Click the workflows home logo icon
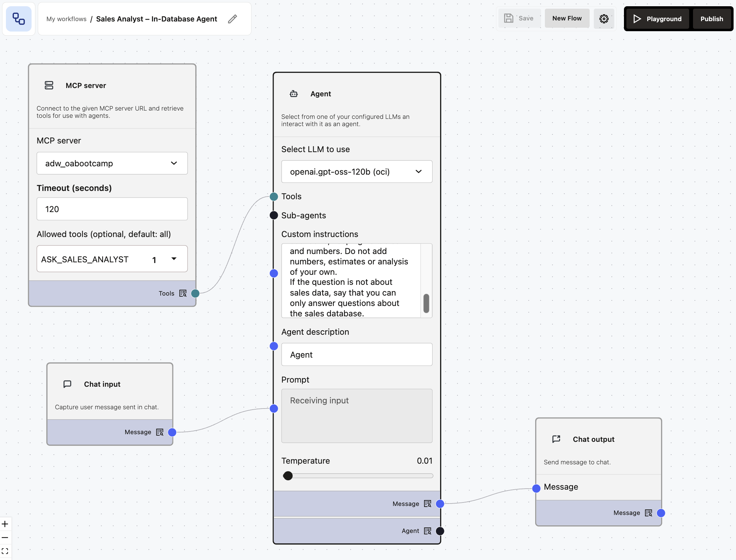 tap(19, 19)
